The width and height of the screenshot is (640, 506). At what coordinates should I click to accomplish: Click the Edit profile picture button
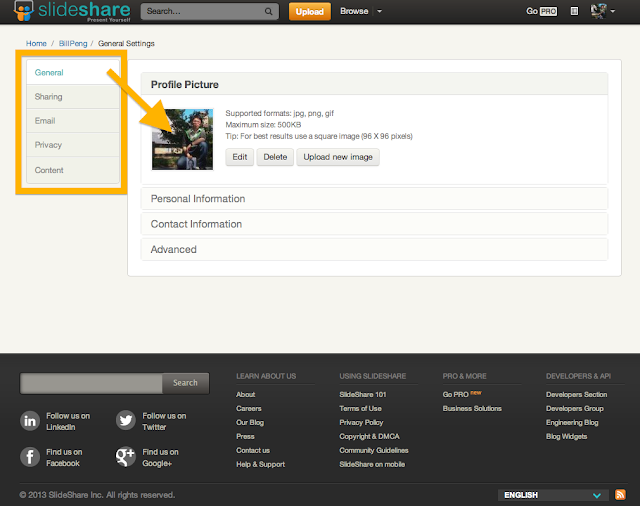[240, 157]
